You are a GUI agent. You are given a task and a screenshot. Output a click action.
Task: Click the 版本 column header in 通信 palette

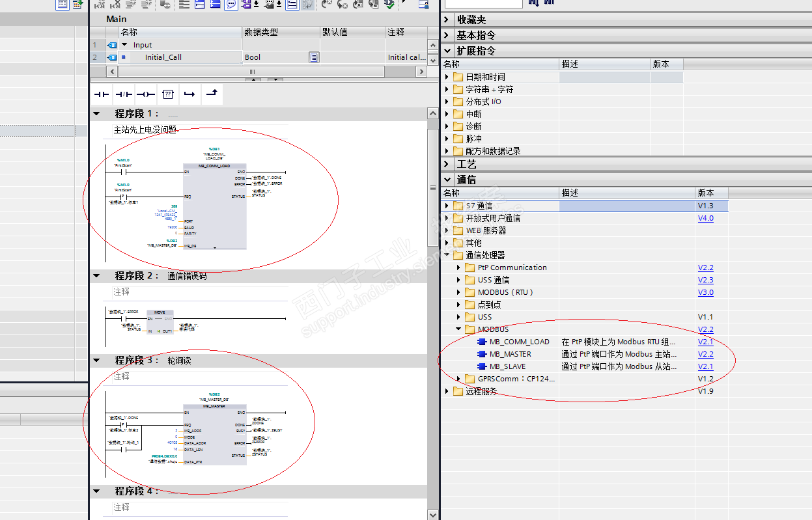pyautogui.click(x=712, y=193)
